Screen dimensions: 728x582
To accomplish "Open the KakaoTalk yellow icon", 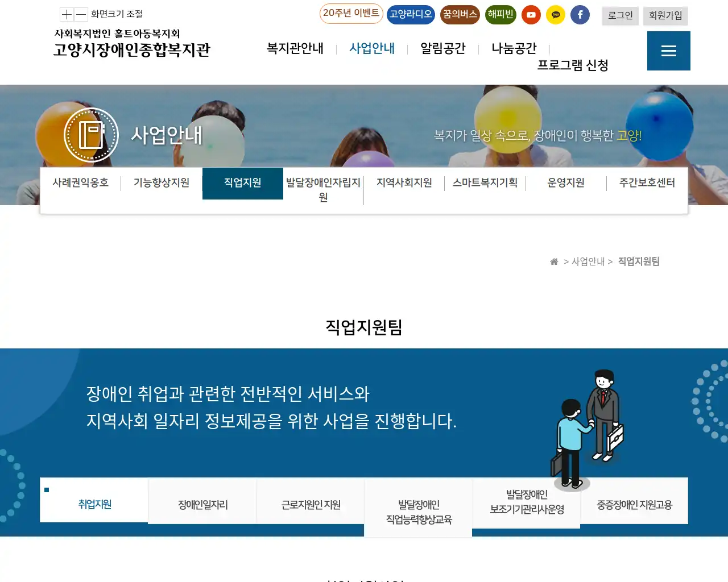I will coord(556,15).
